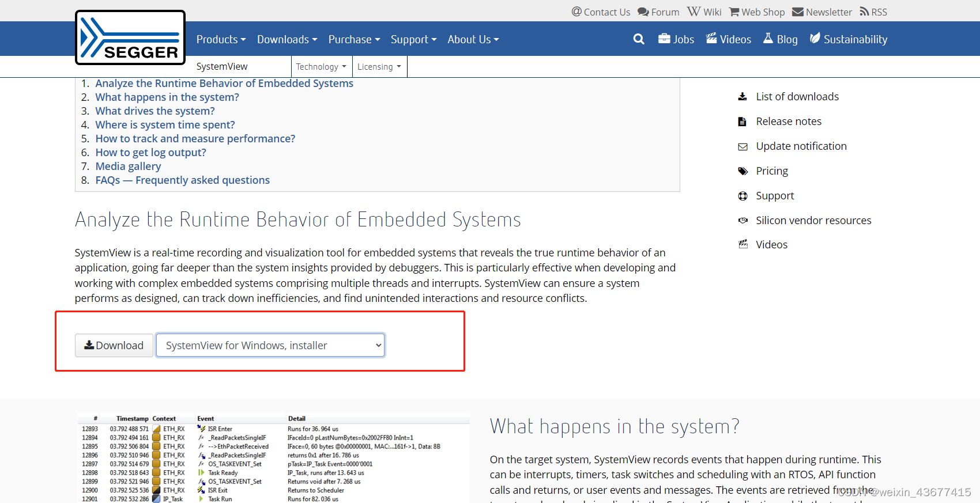
Task: Click the Wiki W icon
Action: (693, 12)
